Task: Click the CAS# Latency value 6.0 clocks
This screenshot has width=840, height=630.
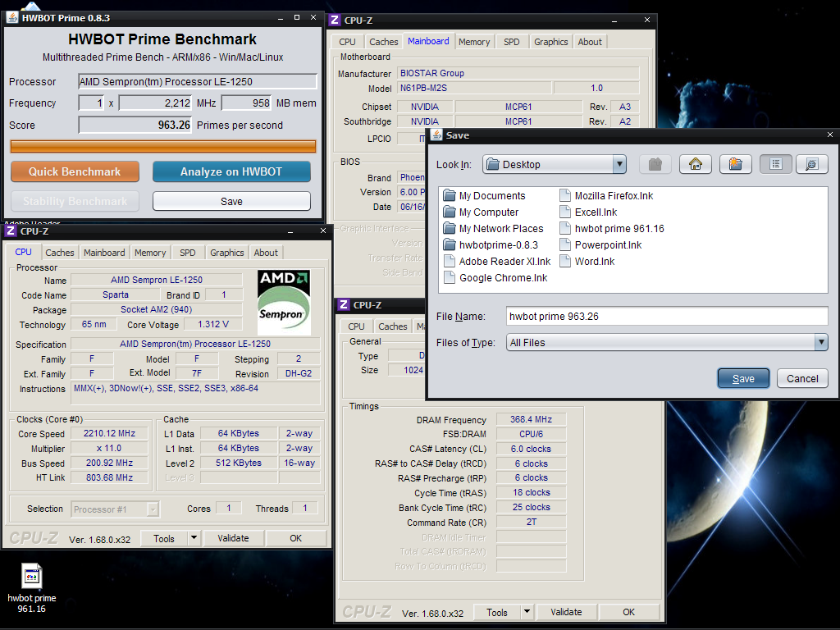Action: pyautogui.click(x=531, y=449)
